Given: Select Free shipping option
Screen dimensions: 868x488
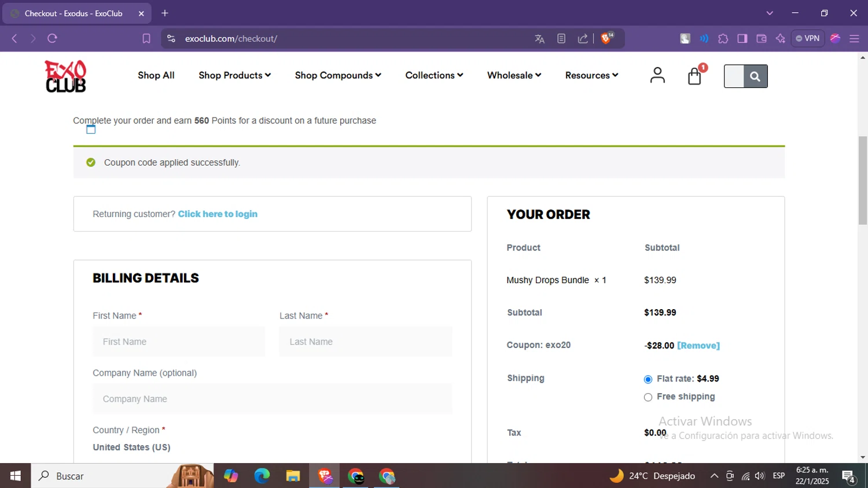Looking at the screenshot, I should click(x=648, y=397).
